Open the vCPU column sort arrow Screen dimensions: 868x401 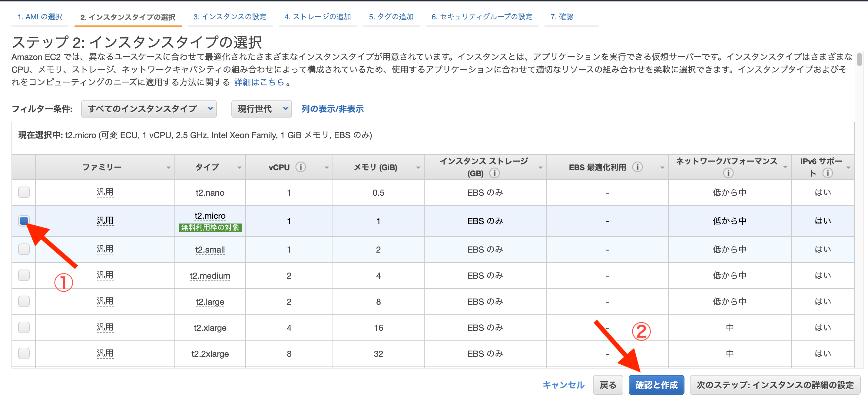tap(326, 167)
